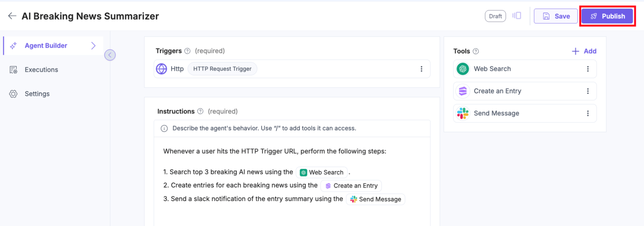Click the Tools help question icon
644x226 pixels.
tap(476, 51)
